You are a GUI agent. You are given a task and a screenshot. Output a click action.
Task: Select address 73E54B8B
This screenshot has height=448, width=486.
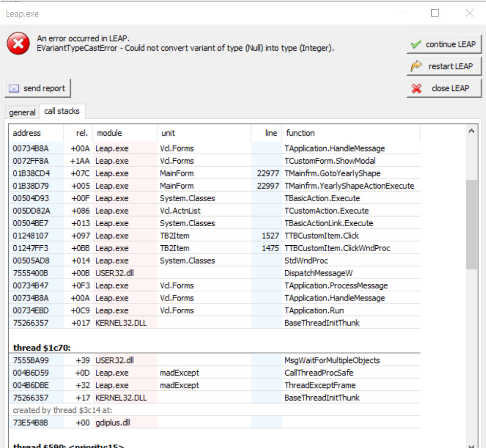tap(30, 423)
